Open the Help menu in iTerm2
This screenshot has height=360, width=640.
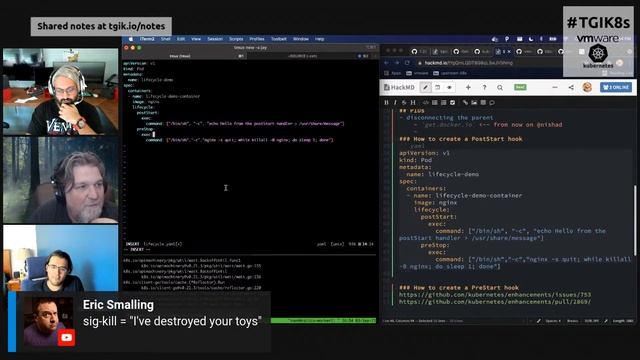[319, 39]
